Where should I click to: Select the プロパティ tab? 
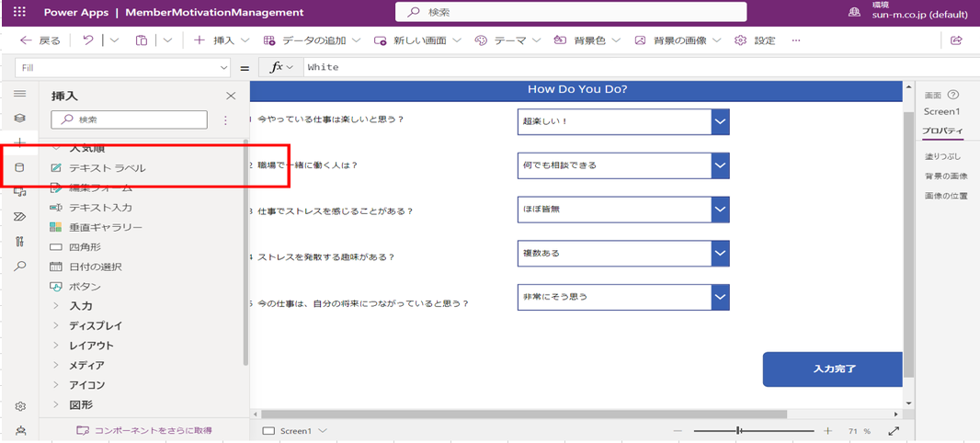[943, 131]
